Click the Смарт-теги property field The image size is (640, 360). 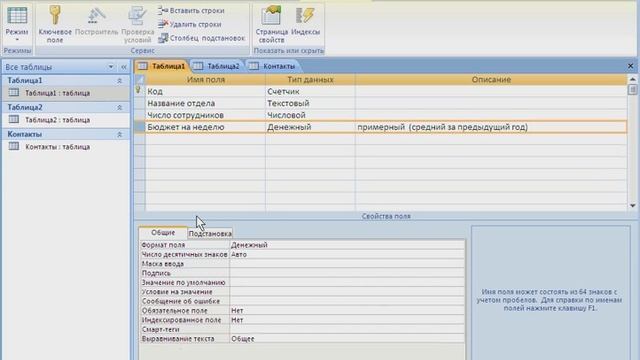click(347, 329)
